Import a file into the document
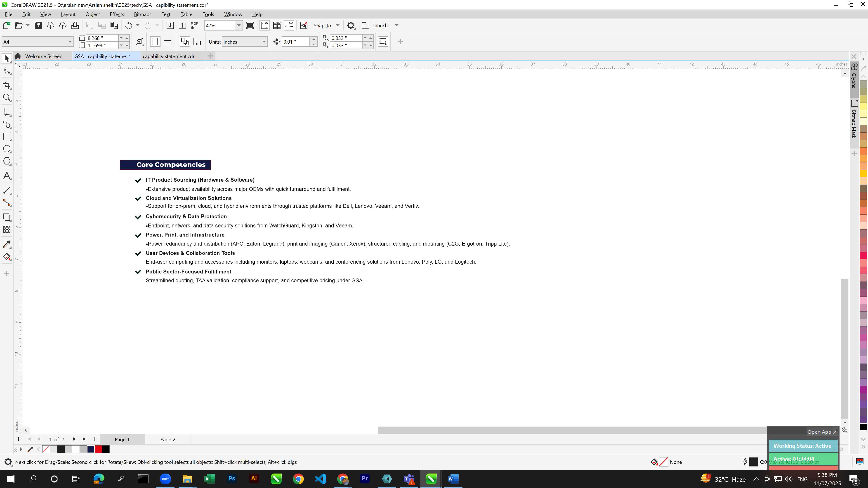Image resolution: width=868 pixels, height=488 pixels. coord(170,25)
